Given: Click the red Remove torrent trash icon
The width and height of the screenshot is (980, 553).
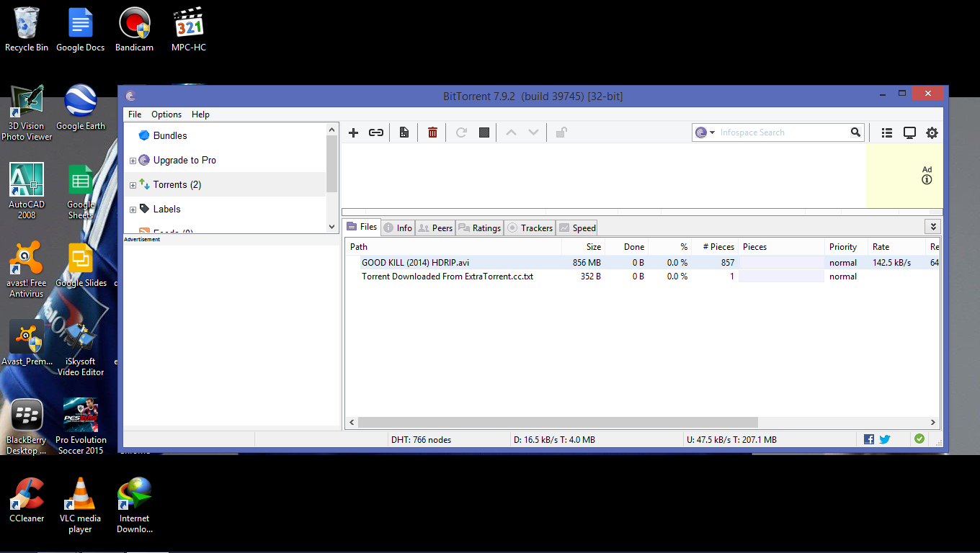Looking at the screenshot, I should coord(432,132).
